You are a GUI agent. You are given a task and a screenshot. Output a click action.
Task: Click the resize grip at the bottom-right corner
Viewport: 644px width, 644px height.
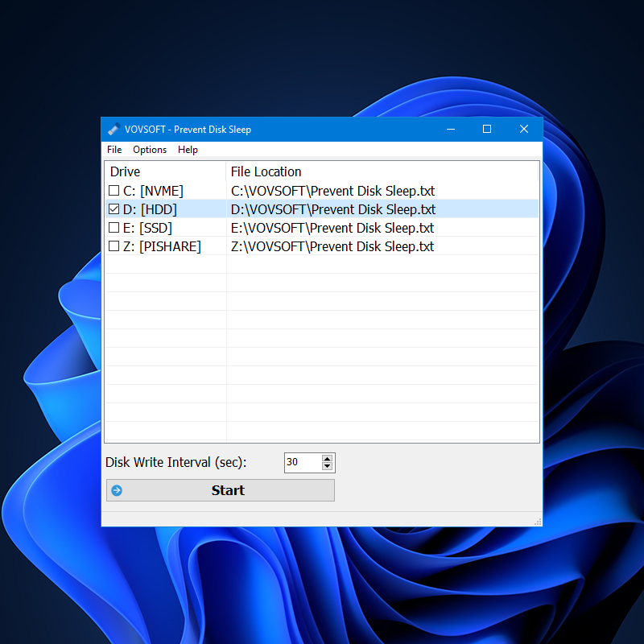point(538,522)
